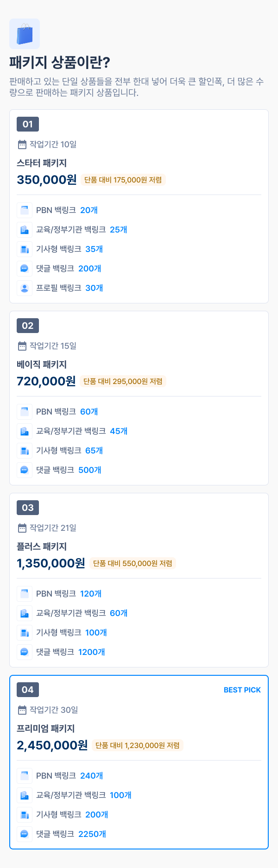Open the 프리미엄 패키지 title
Viewport: 278px width, 868px height.
(46, 729)
